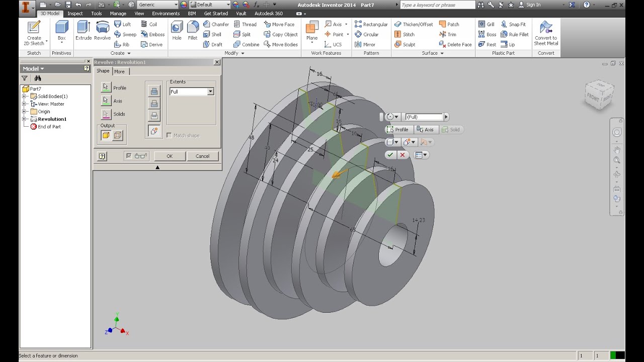Select Solid output option in Revolve dialog

(106, 135)
